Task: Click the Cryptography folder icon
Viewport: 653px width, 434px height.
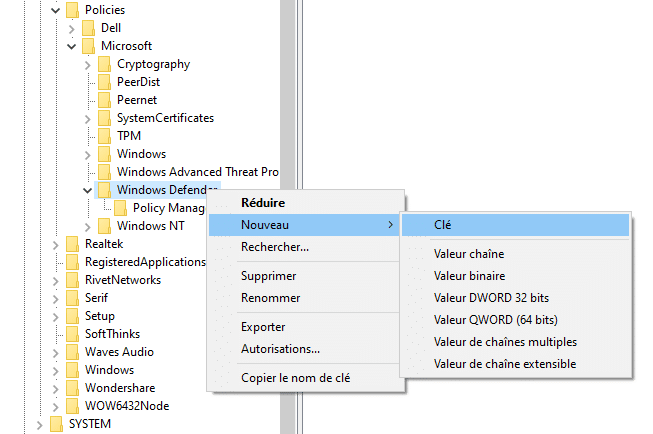Action: click(x=104, y=64)
